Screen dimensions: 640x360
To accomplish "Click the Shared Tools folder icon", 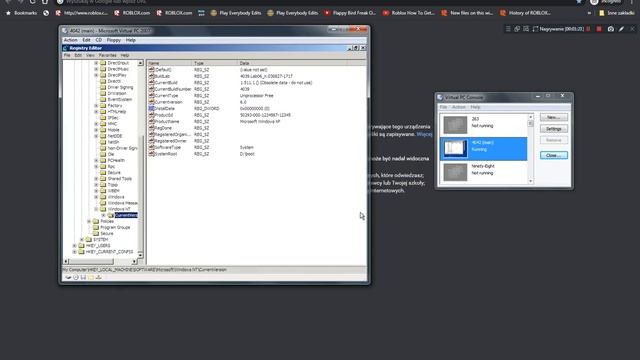I will tap(103, 178).
